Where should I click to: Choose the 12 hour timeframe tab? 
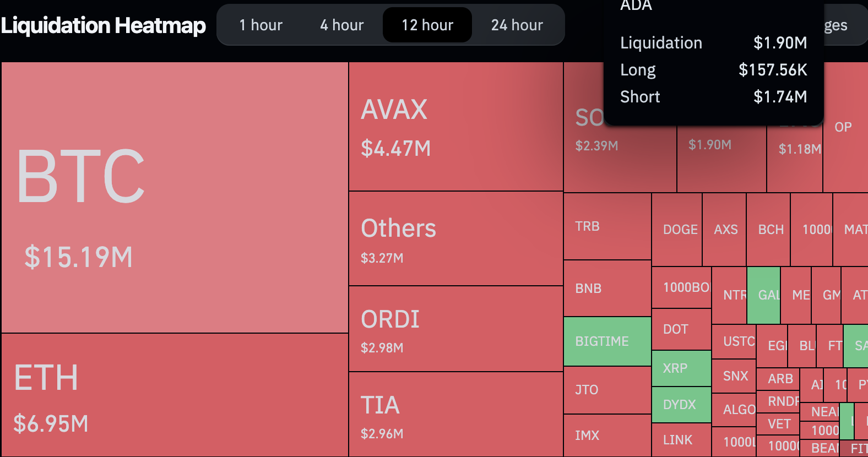[427, 25]
